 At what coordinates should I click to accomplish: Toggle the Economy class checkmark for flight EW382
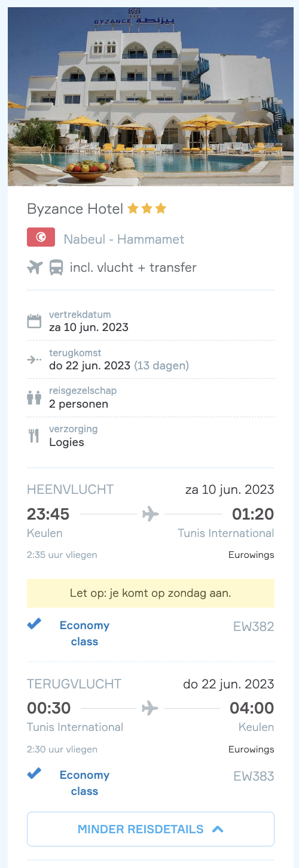click(x=34, y=624)
